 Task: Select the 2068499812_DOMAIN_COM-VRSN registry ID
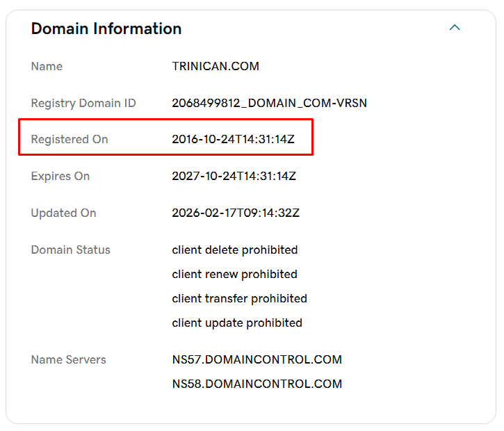click(269, 104)
